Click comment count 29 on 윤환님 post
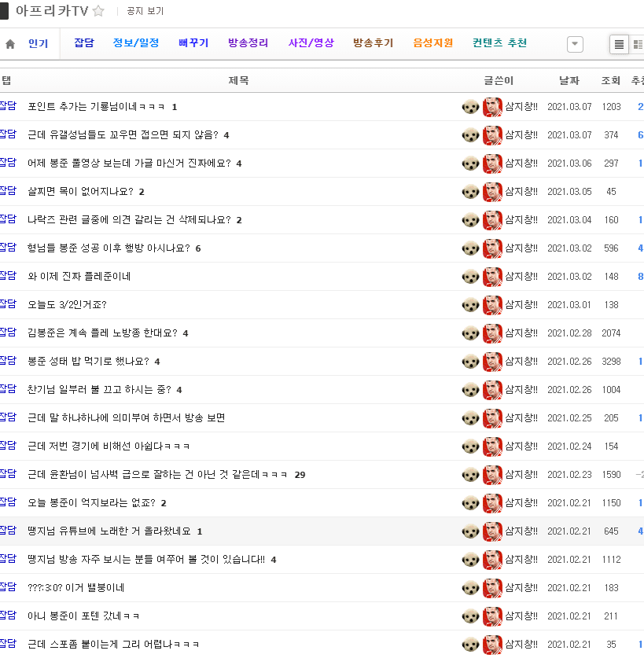 pos(300,475)
